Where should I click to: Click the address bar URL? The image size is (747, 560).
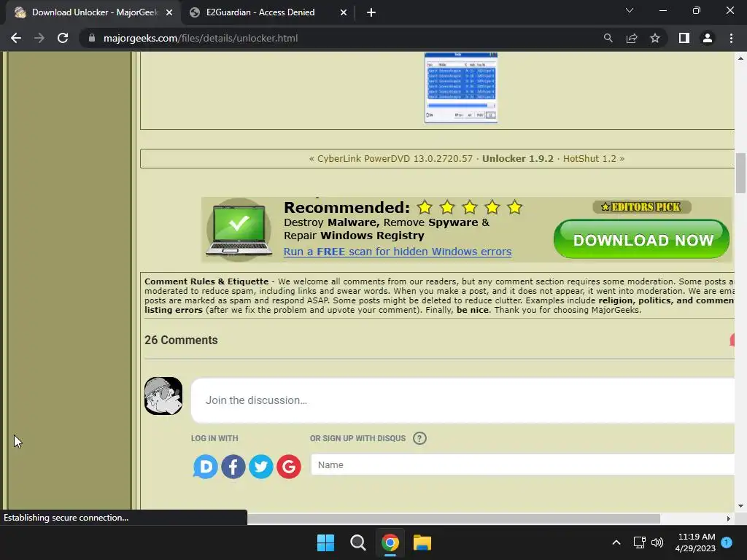click(201, 38)
